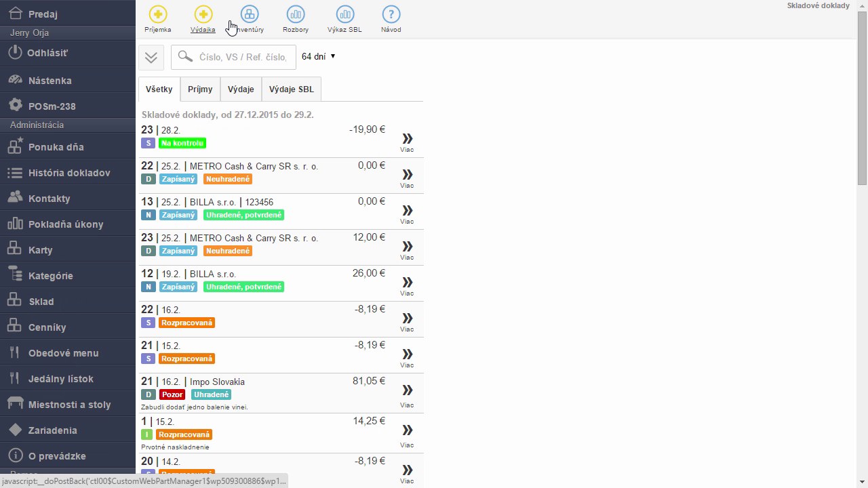Switch to the Príjmy tab
The image size is (868, 488).
point(200,89)
